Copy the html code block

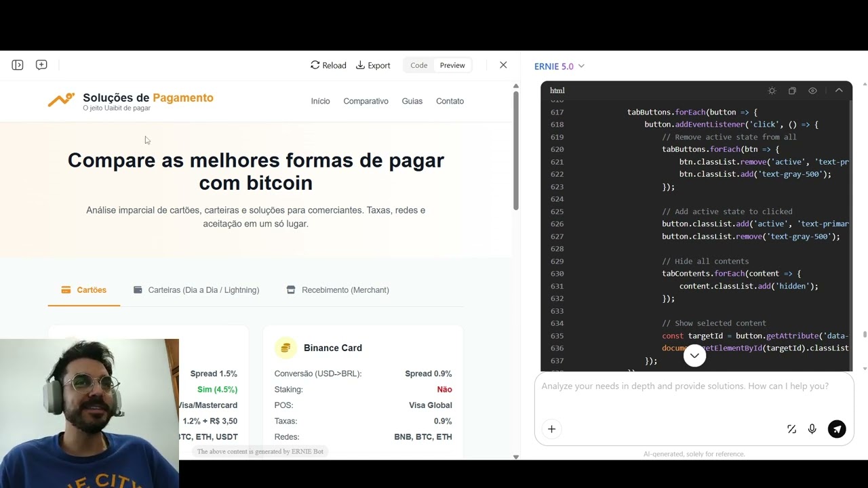pos(792,91)
